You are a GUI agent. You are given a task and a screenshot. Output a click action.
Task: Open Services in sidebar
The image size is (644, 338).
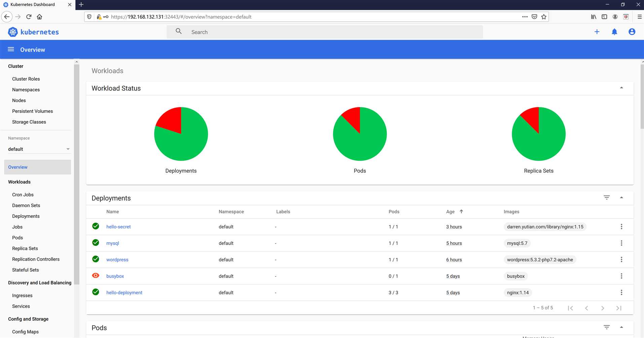[21, 306]
